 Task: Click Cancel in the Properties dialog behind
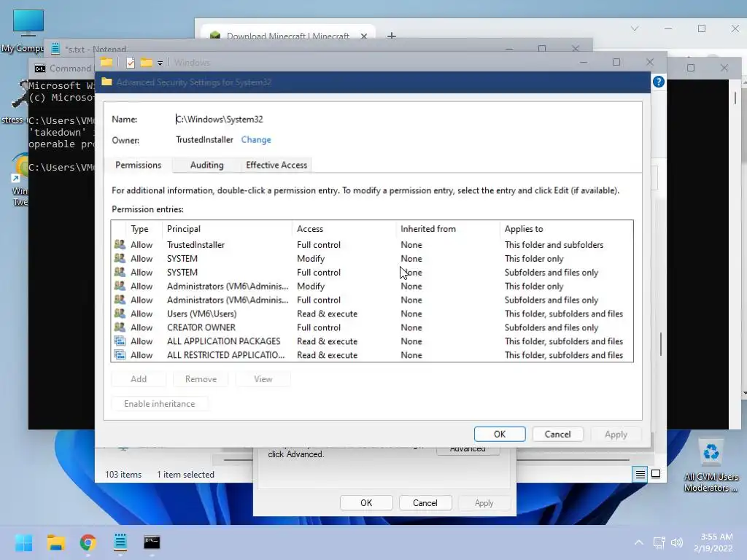tap(425, 503)
